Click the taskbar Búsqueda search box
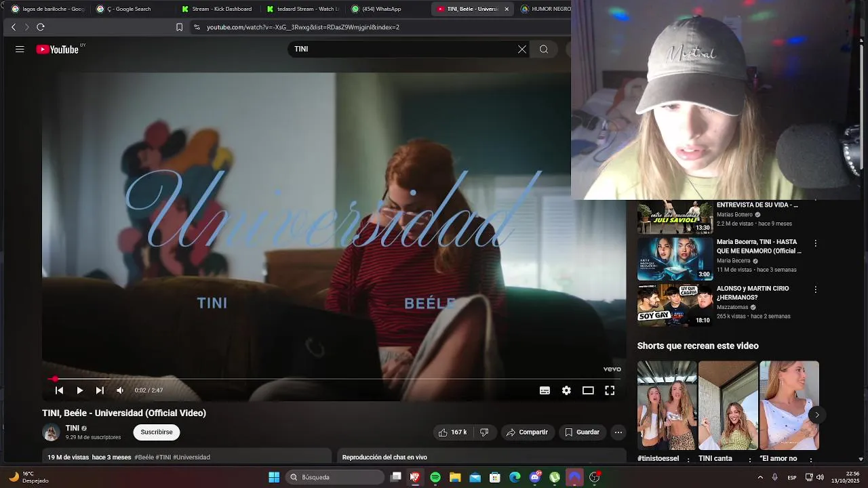The image size is (868, 488). click(335, 477)
